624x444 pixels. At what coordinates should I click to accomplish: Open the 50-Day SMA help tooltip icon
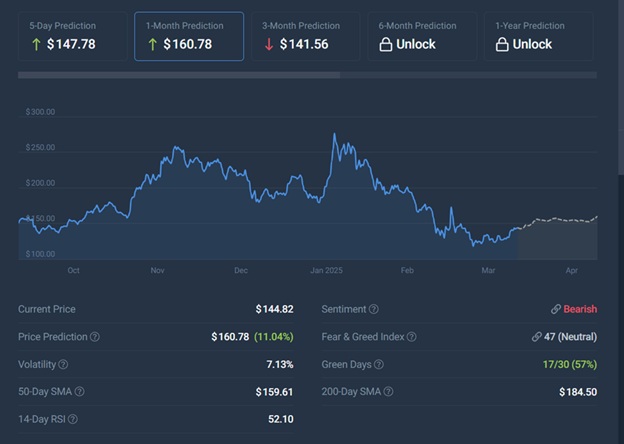79,392
